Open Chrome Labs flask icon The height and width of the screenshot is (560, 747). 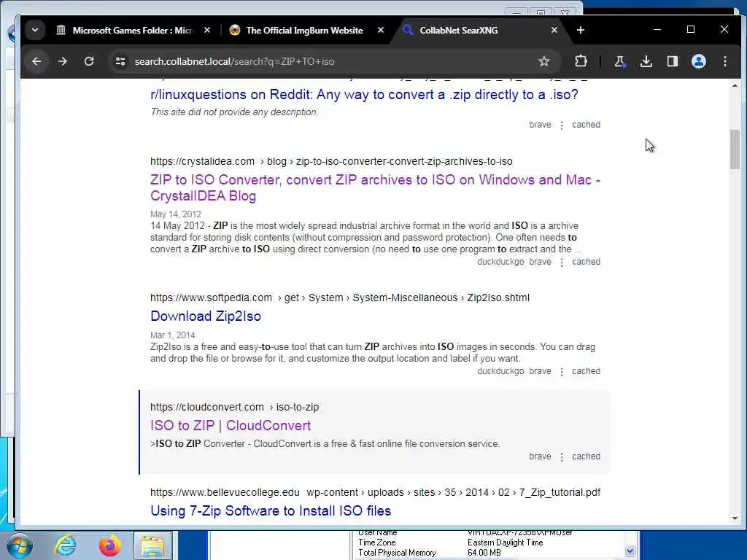click(619, 61)
